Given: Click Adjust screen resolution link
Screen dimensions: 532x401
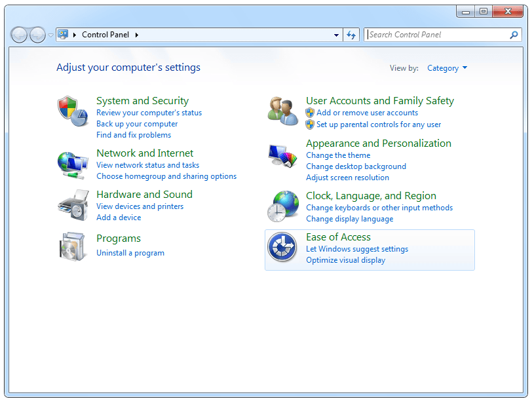Looking at the screenshot, I should [347, 178].
